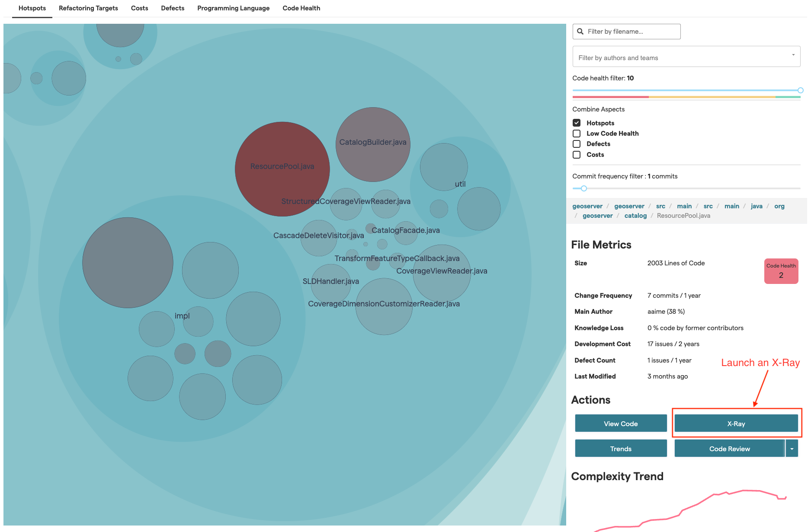The height and width of the screenshot is (532, 811).
Task: Click the Code Health score badge
Action: click(781, 271)
